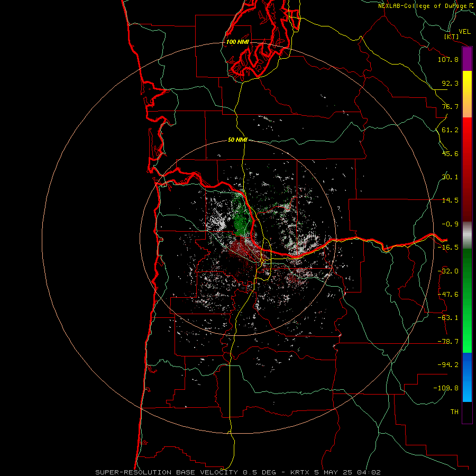Click the -47.6 velocity scale value
The height and width of the screenshot is (476, 476).
click(448, 295)
